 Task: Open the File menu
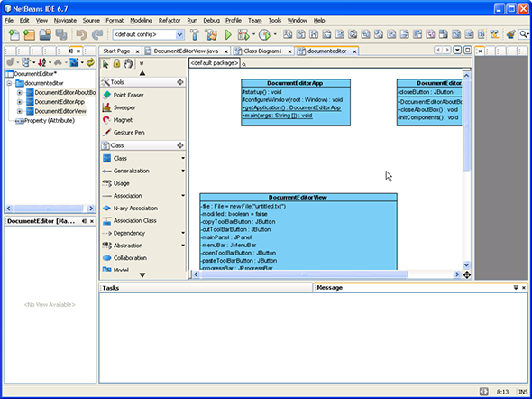[x=9, y=21]
